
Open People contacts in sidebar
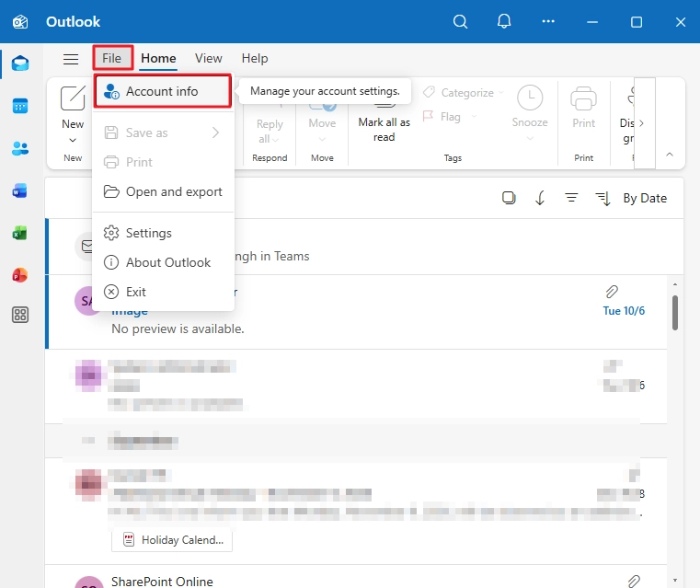pyautogui.click(x=20, y=148)
